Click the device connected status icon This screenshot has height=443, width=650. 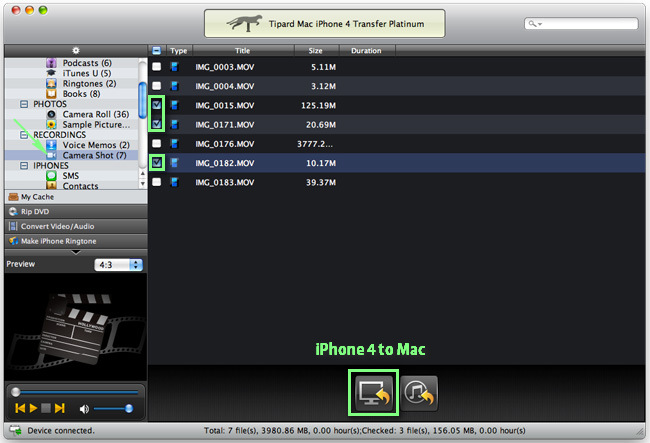[x=15, y=430]
